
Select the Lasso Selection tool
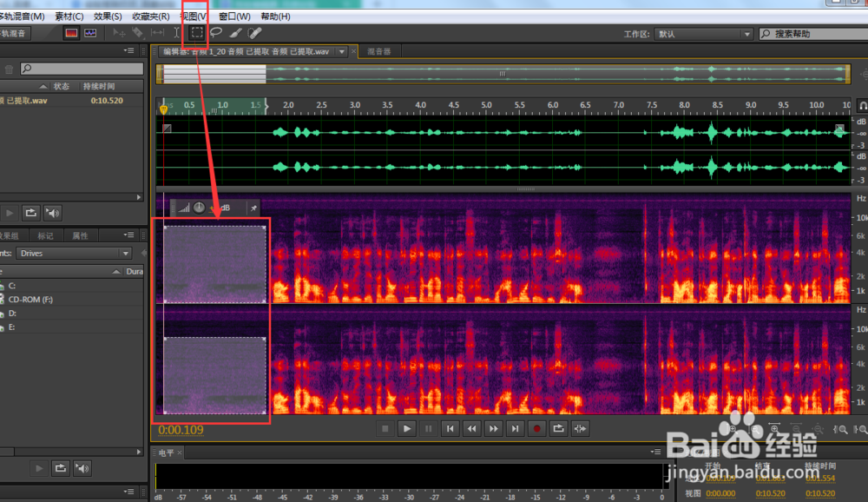click(x=216, y=33)
